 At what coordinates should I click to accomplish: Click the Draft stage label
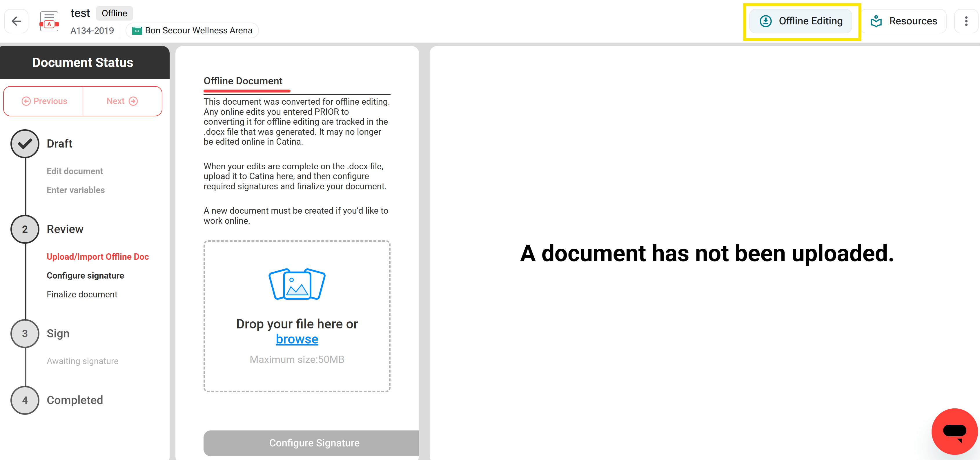coord(59,144)
